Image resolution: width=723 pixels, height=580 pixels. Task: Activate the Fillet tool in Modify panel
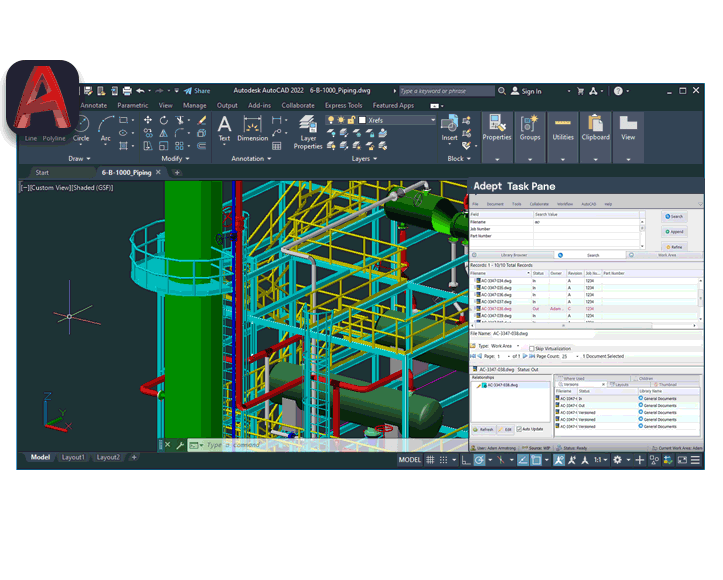[x=179, y=133]
